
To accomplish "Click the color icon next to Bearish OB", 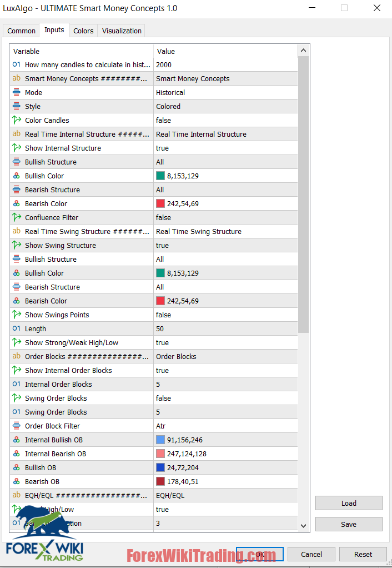I will pyautogui.click(x=16, y=481).
